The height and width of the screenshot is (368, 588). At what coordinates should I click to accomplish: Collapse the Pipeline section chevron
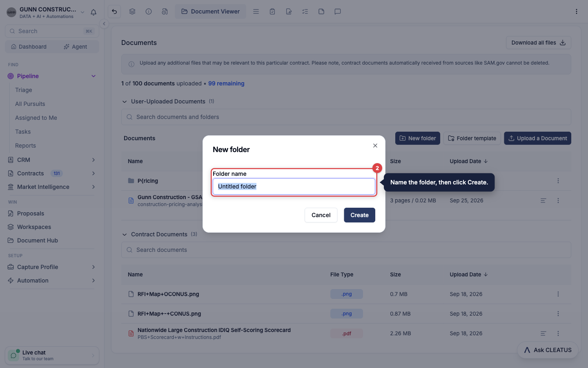[94, 76]
